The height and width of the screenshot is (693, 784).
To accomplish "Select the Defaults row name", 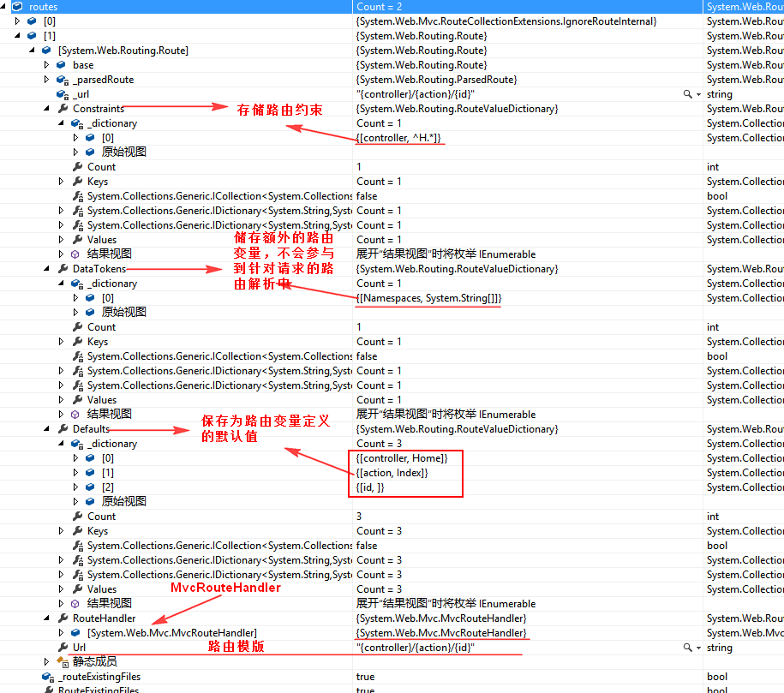I will [91, 428].
